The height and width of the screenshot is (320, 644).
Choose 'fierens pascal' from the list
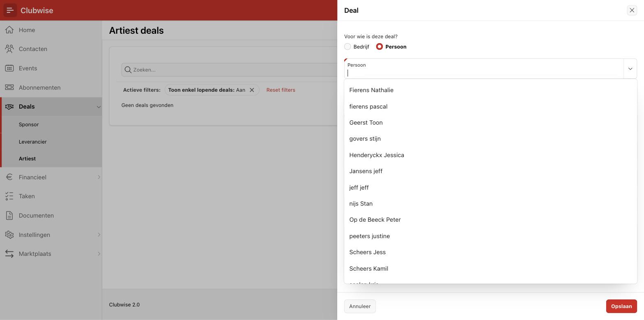pos(490,107)
